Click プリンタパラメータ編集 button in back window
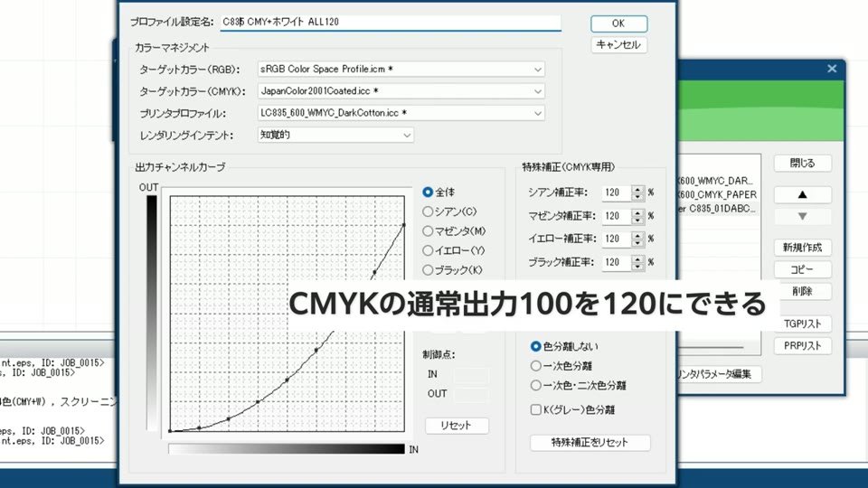Viewport: 868px width, 488px height. pyautogui.click(x=718, y=374)
